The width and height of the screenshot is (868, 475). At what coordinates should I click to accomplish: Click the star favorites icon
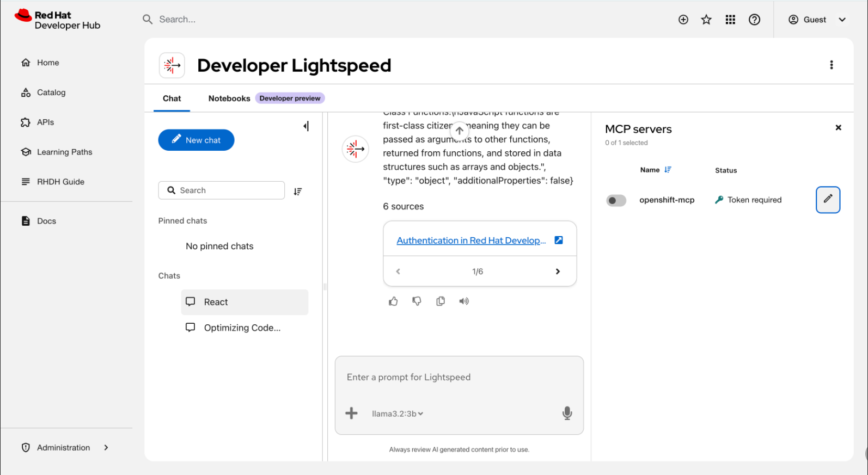[706, 20]
